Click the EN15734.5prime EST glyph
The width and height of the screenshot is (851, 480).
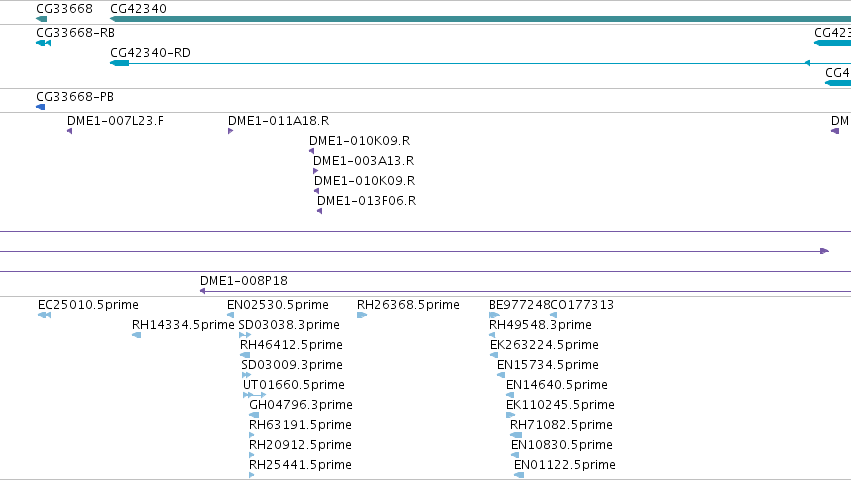(501, 375)
